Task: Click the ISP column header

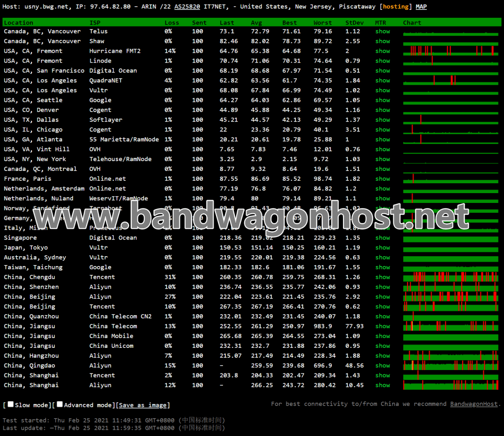Action: click(95, 23)
